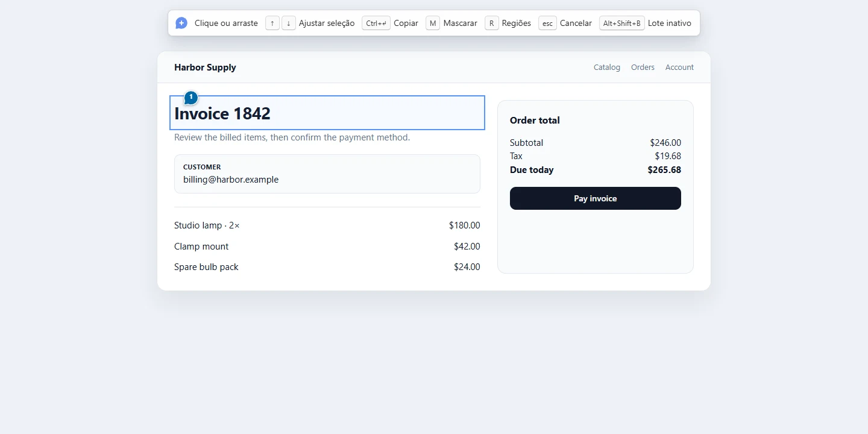Click the Harbor Supply brand name
This screenshot has width=868, height=434.
205,68
